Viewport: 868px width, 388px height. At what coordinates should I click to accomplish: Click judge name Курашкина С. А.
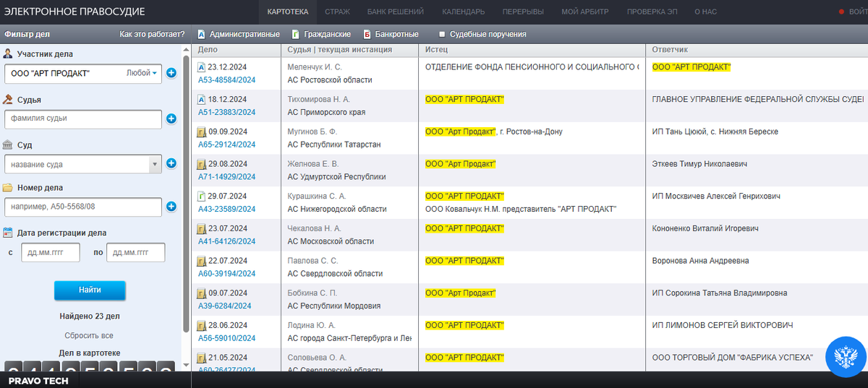pyautogui.click(x=317, y=197)
